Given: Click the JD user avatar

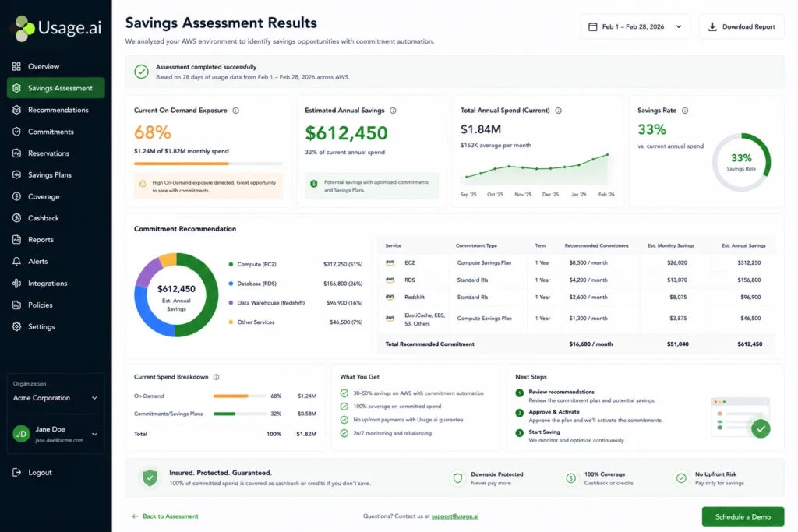Looking at the screenshot, I should point(21,434).
